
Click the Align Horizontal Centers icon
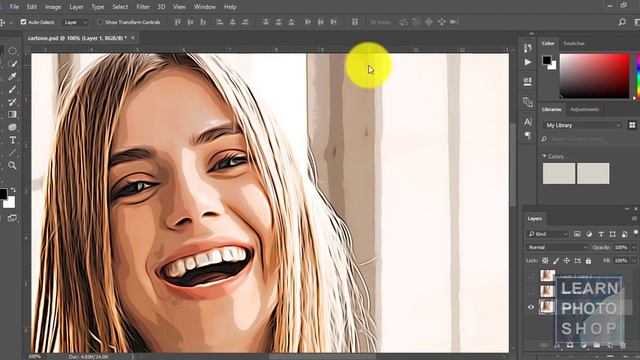232,22
